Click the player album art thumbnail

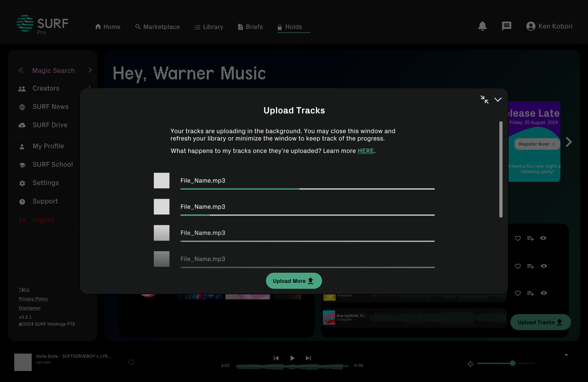point(23,362)
